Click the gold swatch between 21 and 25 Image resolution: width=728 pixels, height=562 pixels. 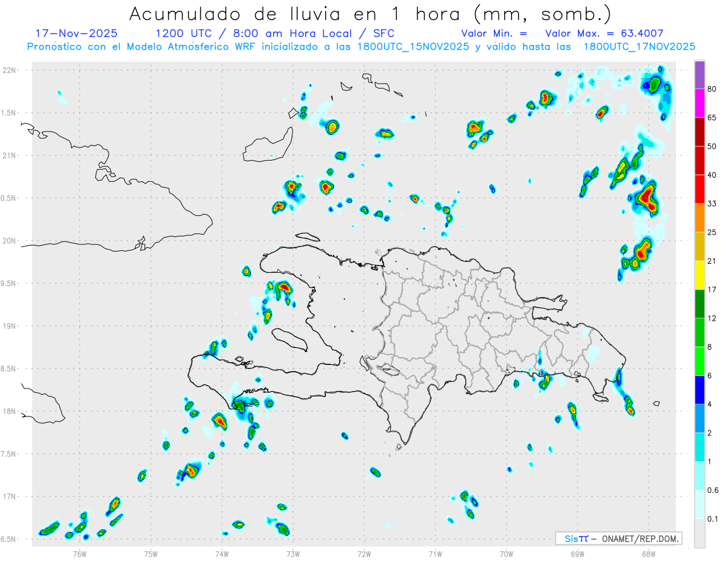coord(699,246)
